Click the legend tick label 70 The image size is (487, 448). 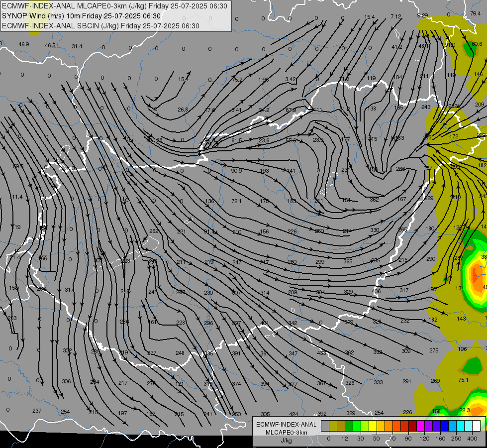[392, 439]
